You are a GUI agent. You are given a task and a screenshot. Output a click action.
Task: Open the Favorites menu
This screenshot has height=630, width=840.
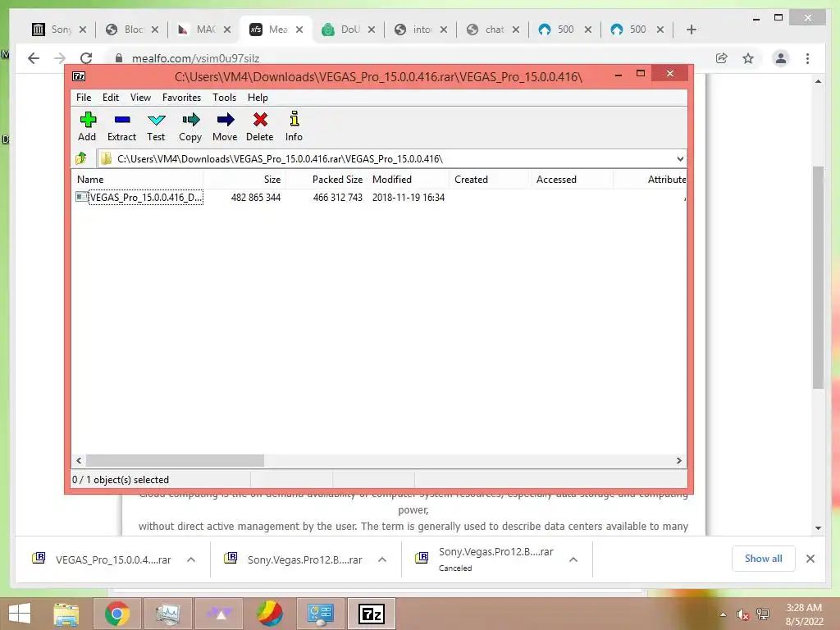pos(181,98)
